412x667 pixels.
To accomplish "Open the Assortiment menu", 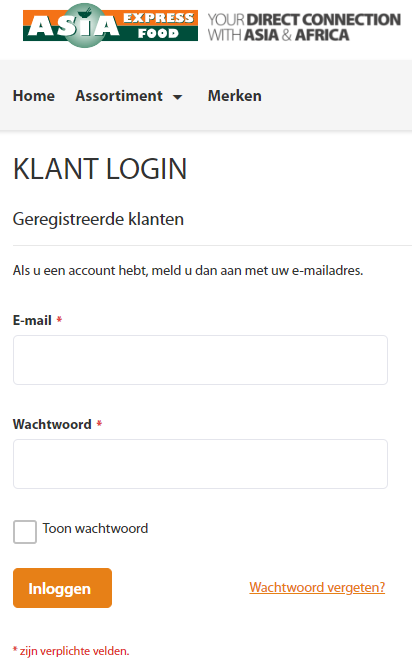I will point(119,96).
